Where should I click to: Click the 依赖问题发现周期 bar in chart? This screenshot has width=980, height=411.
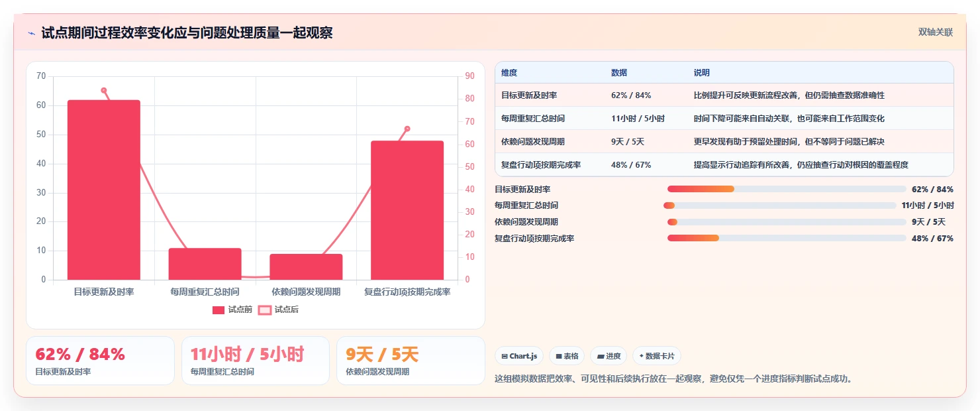pyautogui.click(x=306, y=266)
